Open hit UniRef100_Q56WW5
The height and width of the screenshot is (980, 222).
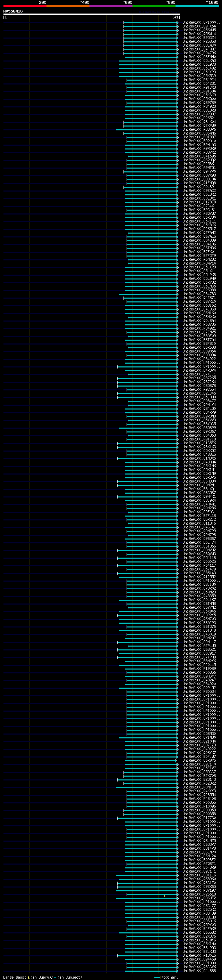click(199, 30)
